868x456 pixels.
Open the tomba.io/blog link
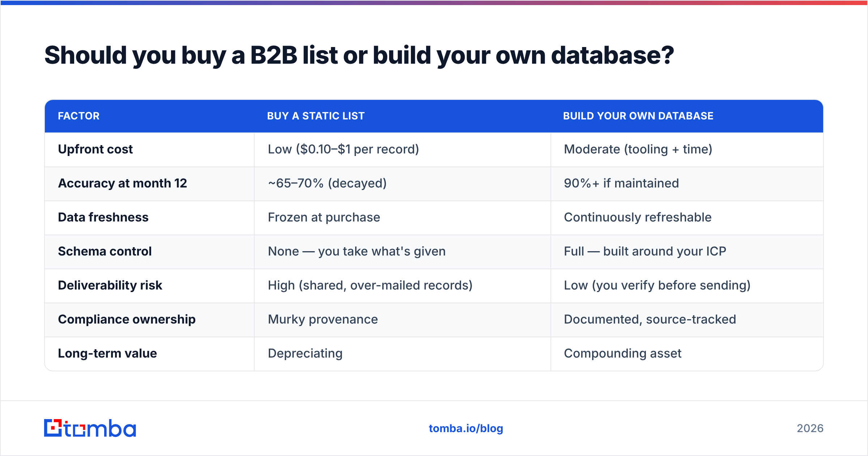tap(466, 428)
